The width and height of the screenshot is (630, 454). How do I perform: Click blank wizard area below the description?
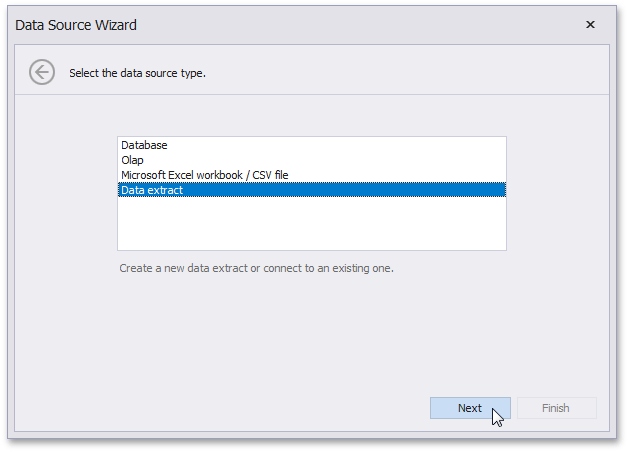pyautogui.click(x=311, y=330)
